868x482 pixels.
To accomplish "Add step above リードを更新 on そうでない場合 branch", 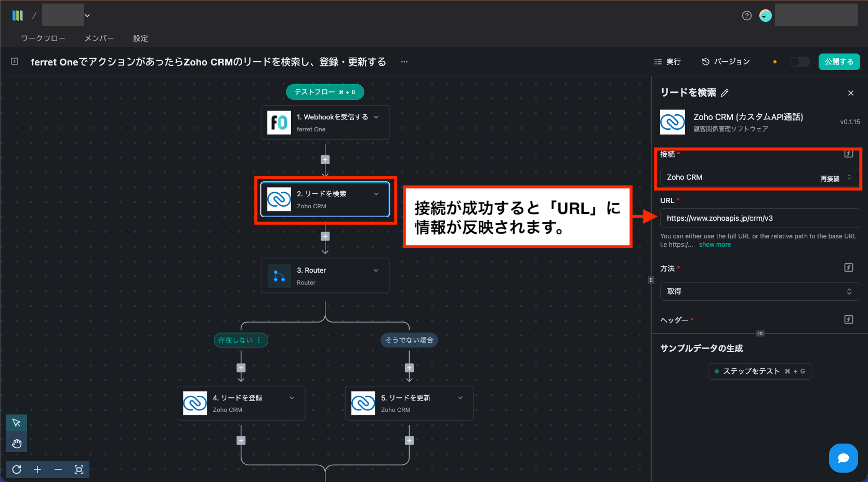I will (x=410, y=368).
